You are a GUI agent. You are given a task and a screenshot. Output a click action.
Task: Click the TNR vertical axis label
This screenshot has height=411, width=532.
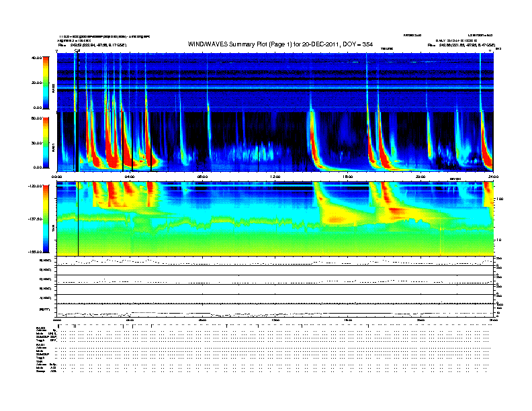53,230
